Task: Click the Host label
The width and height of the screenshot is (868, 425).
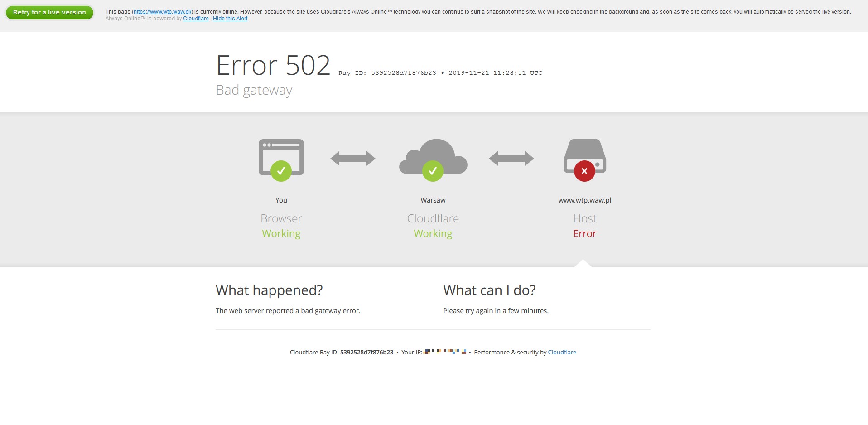Action: [585, 218]
